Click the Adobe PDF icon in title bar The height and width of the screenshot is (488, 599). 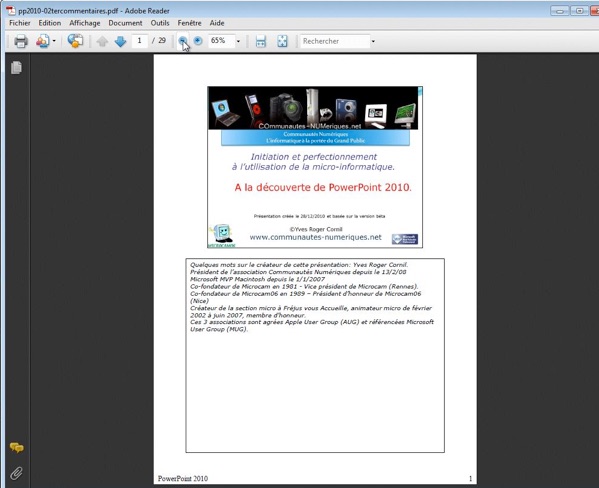click(x=10, y=10)
